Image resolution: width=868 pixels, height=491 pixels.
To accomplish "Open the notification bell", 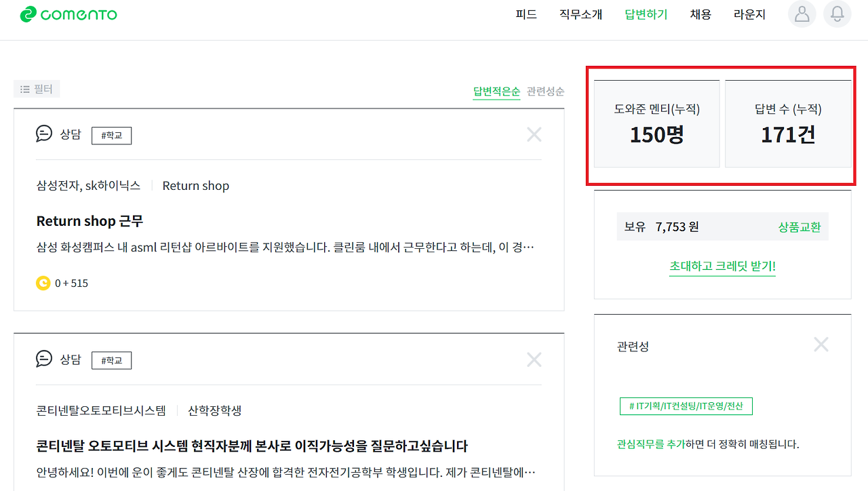I will [837, 14].
